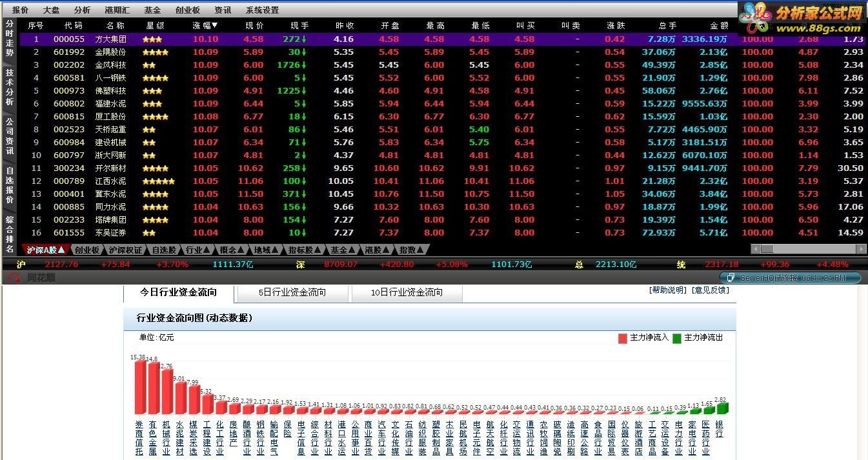Expand the 行业 tab dropdown
The height and width of the screenshot is (460, 868).
tap(207, 250)
